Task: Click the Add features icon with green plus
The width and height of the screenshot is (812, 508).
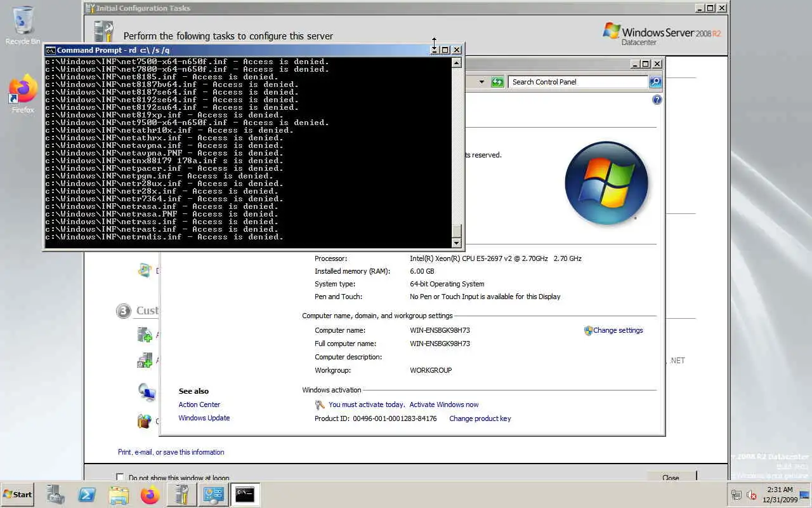Action: (145, 360)
